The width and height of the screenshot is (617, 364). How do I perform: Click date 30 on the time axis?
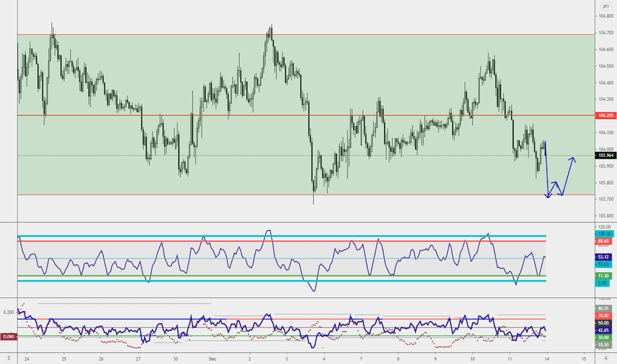(175, 359)
